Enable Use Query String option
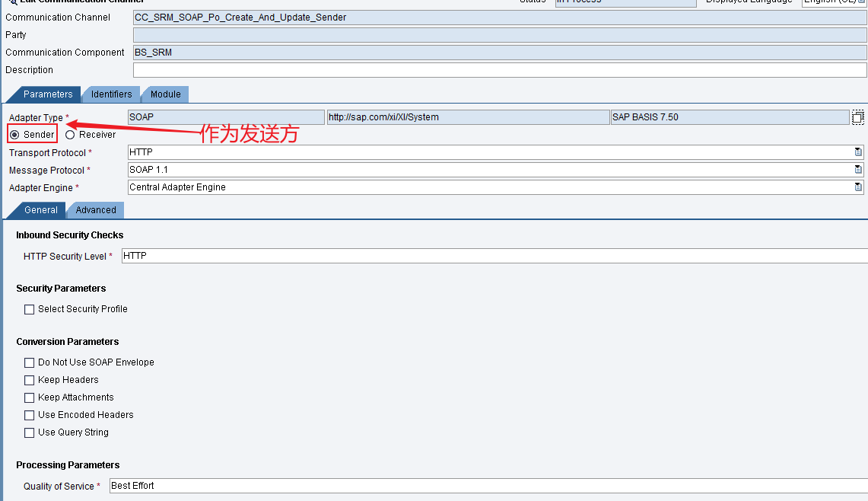 pyautogui.click(x=30, y=432)
